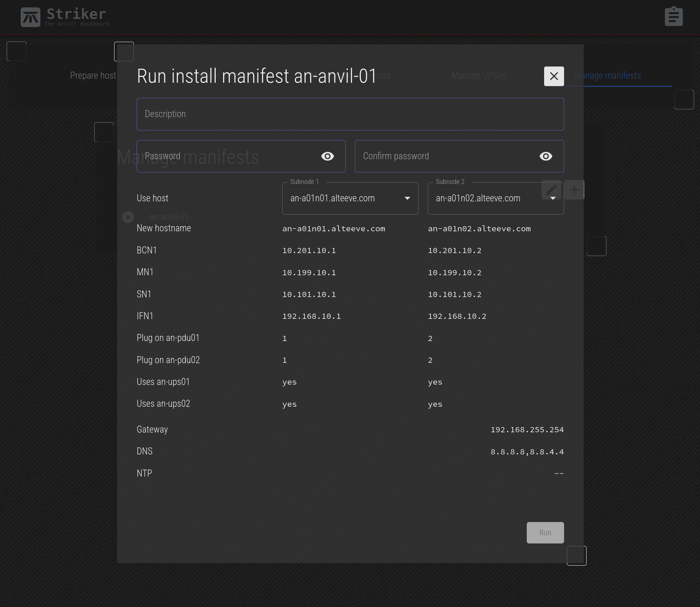Open the Subnode 1 host dropdown
The height and width of the screenshot is (607, 700).
point(350,198)
